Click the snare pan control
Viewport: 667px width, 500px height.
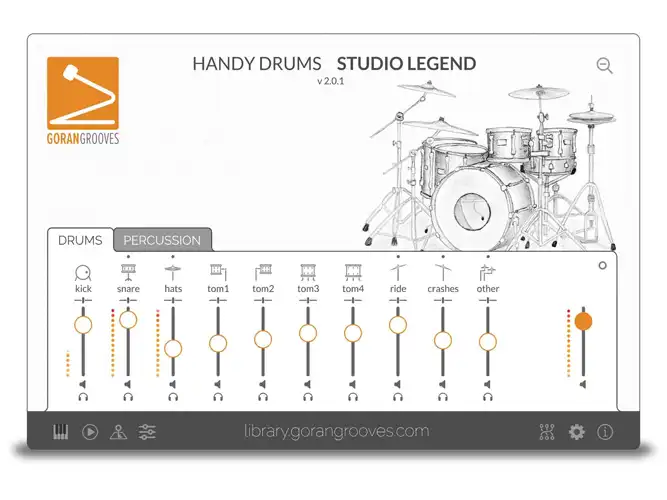pos(128,300)
